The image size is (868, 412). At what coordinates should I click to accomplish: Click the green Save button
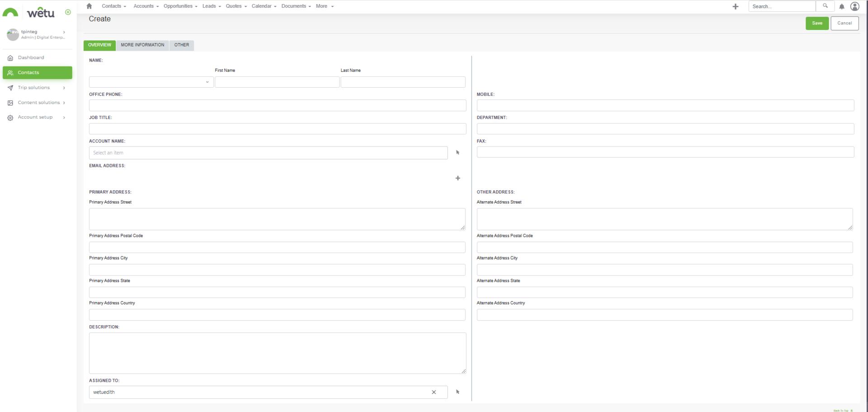click(817, 24)
